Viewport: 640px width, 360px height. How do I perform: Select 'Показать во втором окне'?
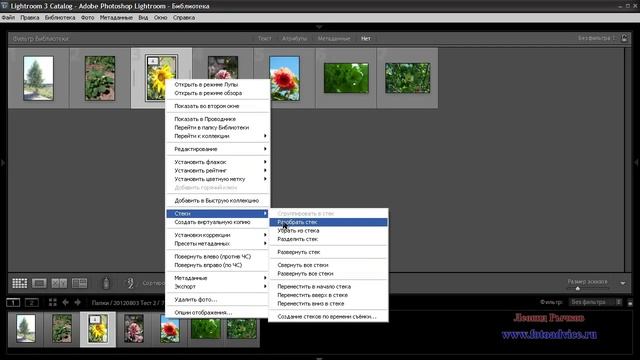(218, 106)
